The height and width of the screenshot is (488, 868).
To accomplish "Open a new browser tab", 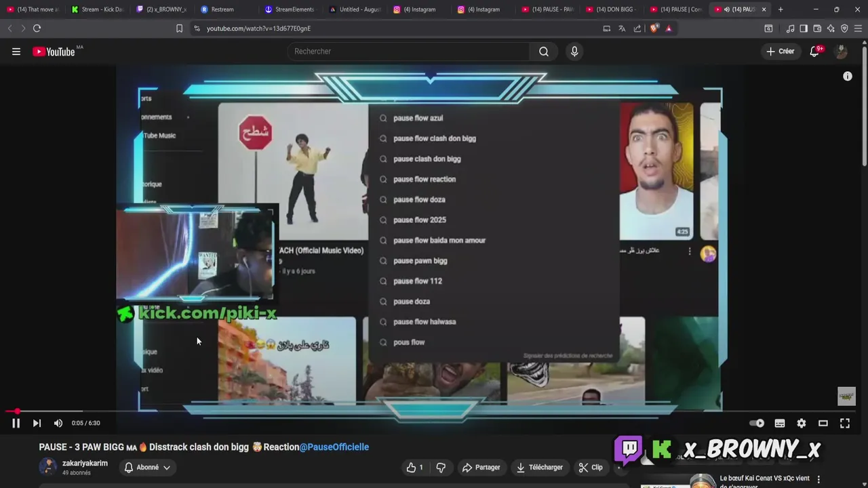I will pyautogui.click(x=781, y=9).
